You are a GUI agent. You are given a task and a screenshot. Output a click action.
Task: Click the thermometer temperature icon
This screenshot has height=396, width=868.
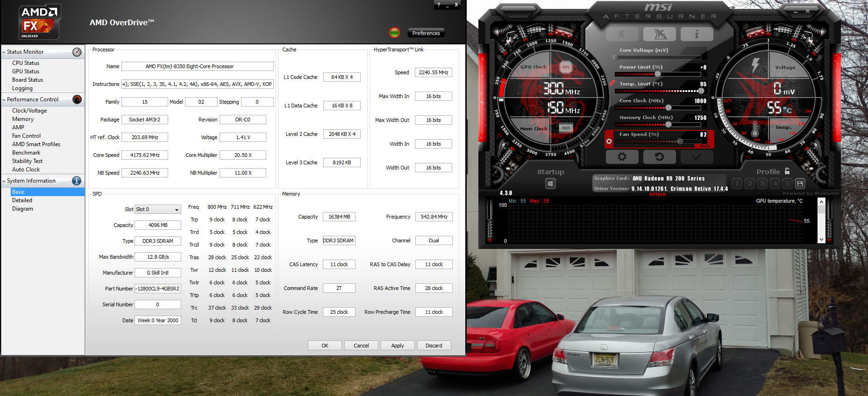(755, 130)
